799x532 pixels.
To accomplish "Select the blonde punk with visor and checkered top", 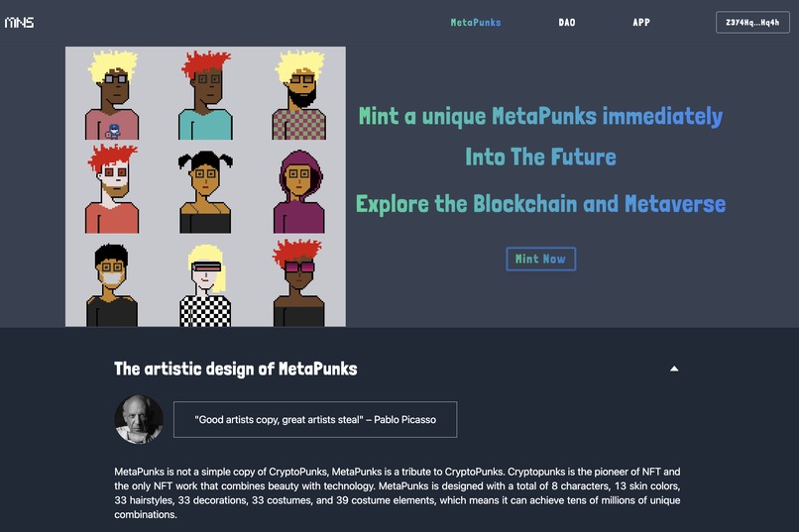I will tap(205, 285).
